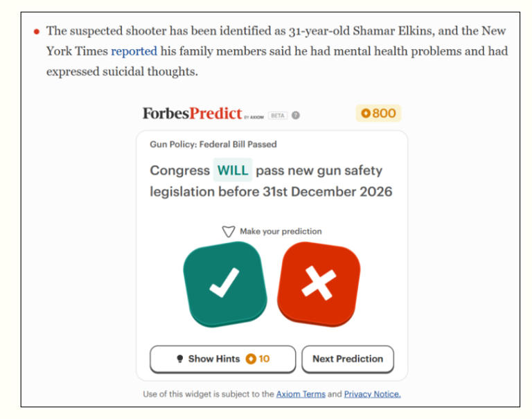The width and height of the screenshot is (532, 419).
Task: Open the help question mark icon
Action: pos(296,115)
